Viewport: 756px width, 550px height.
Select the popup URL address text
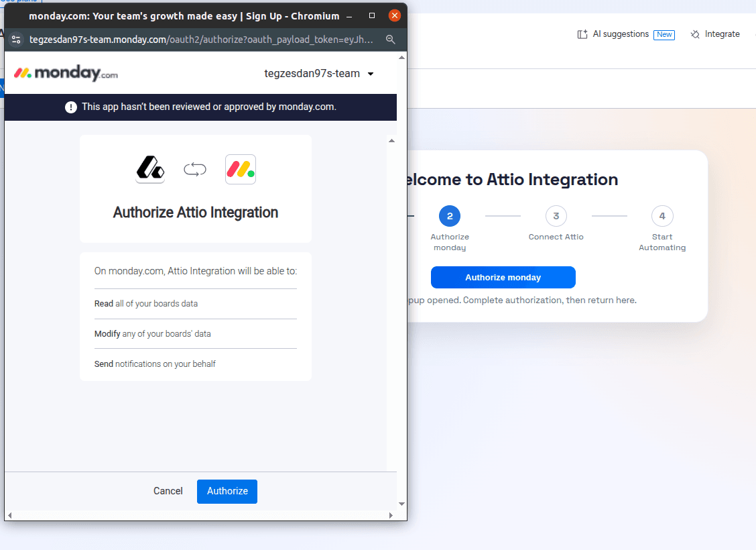pyautogui.click(x=202, y=40)
